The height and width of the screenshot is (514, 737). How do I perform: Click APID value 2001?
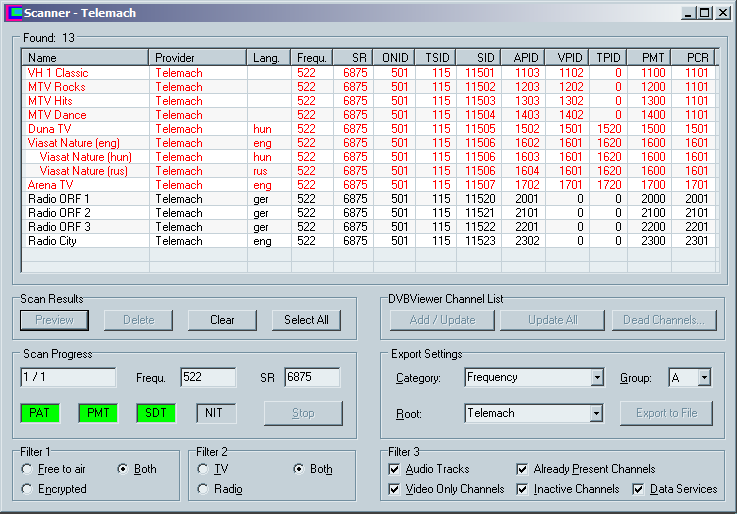[527, 199]
